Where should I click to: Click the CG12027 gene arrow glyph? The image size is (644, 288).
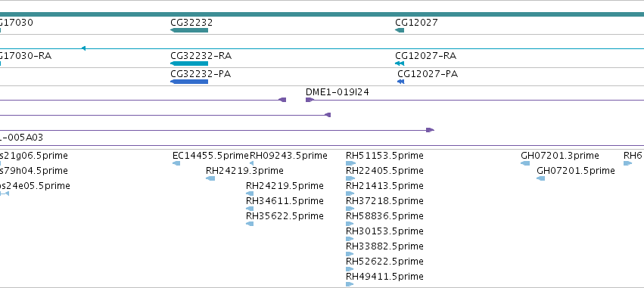coord(400,30)
